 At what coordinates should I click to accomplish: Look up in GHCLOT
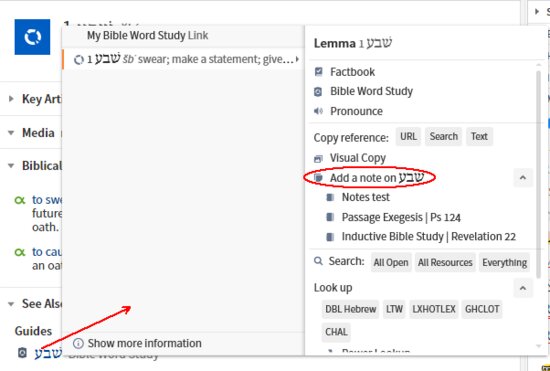coord(482,309)
